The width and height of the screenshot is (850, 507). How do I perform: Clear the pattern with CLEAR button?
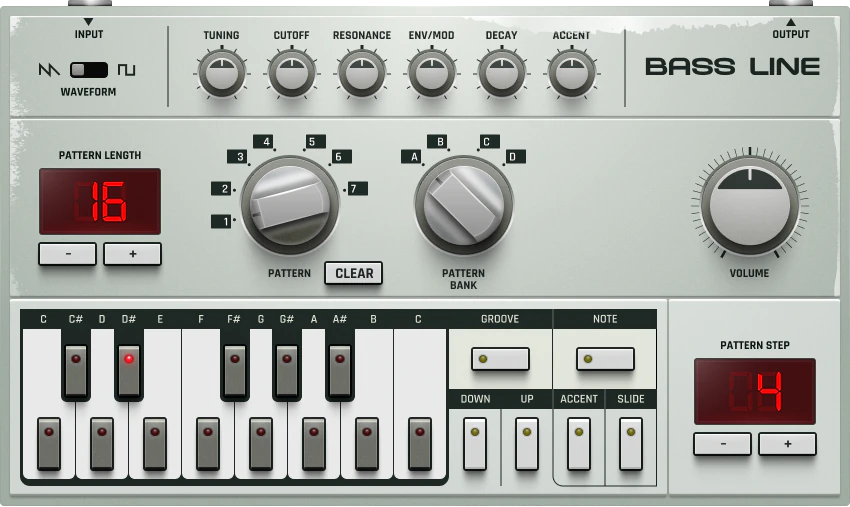click(353, 273)
